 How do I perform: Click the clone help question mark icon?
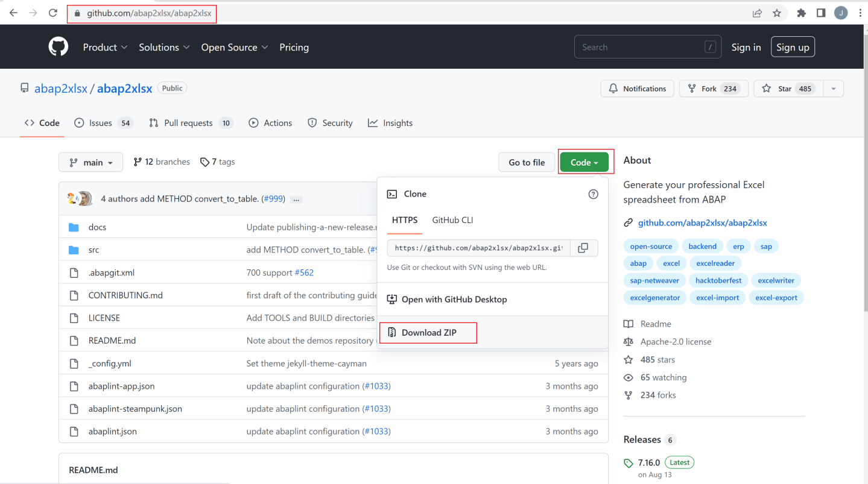click(593, 194)
